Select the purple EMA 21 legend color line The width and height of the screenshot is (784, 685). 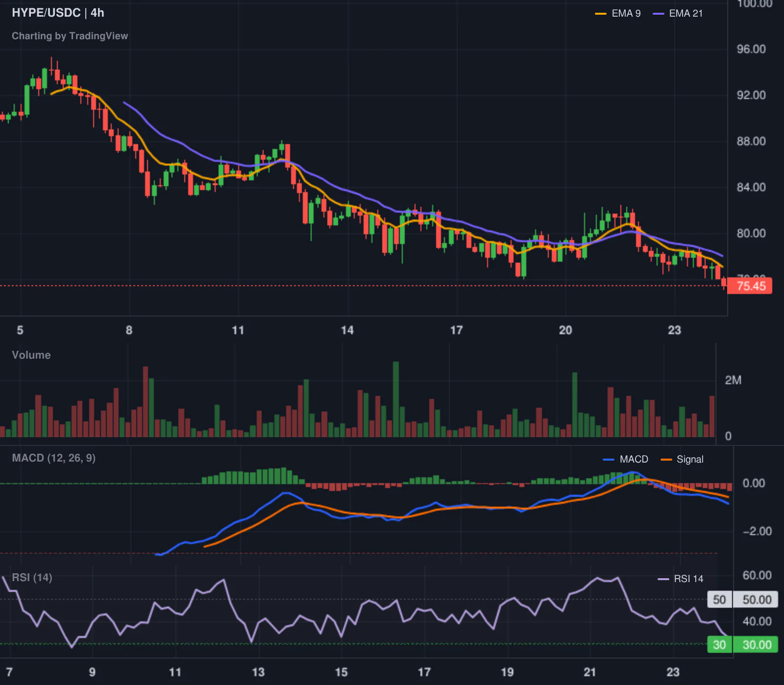[x=659, y=14]
